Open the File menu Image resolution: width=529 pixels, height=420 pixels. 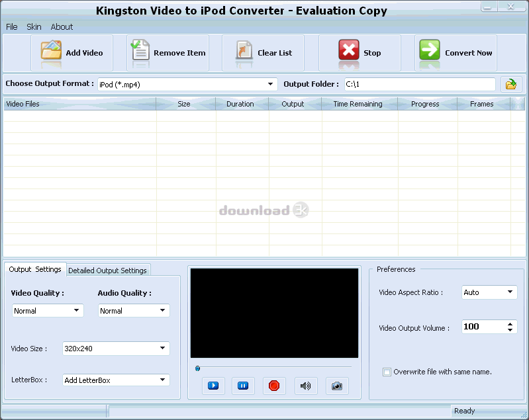click(12, 26)
